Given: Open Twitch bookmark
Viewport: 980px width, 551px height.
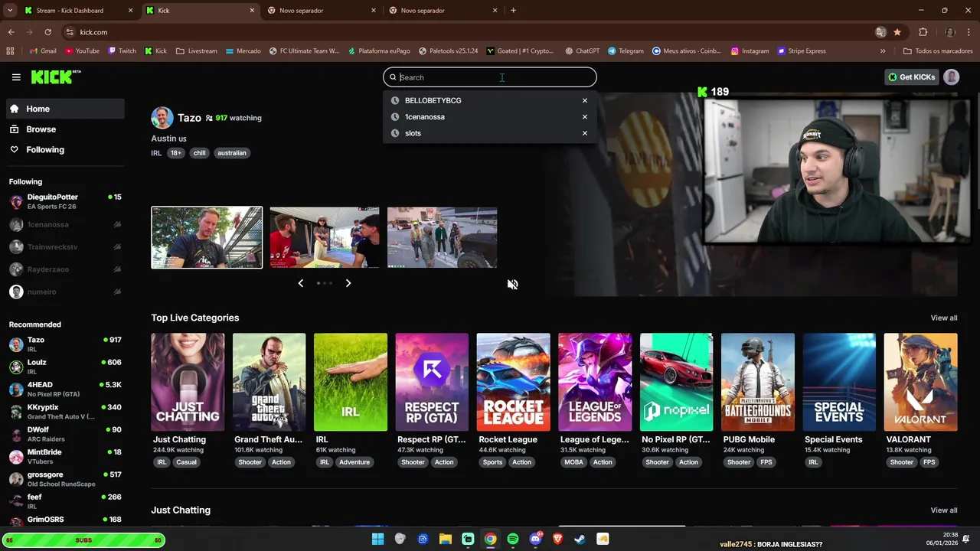Looking at the screenshot, I should tap(122, 51).
